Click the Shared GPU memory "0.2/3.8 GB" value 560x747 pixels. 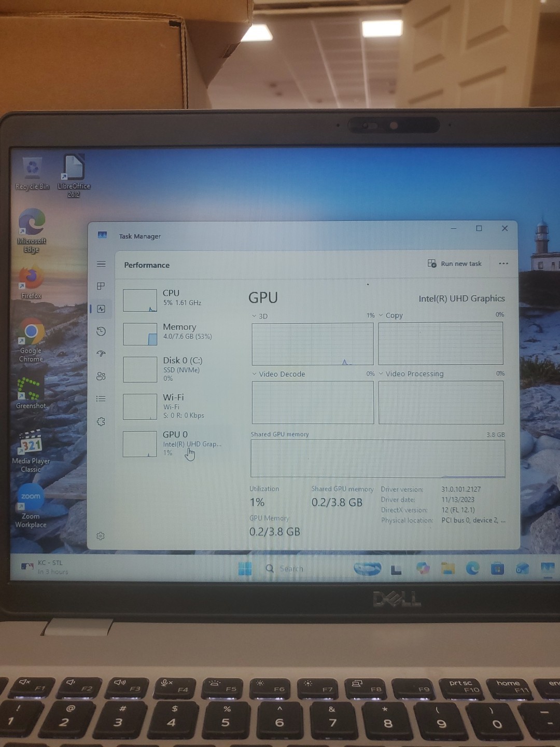click(x=337, y=502)
